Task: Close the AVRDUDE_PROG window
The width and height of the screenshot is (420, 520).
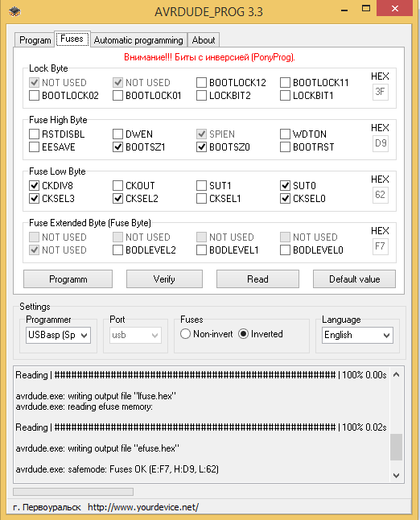Action: pyautogui.click(x=394, y=8)
